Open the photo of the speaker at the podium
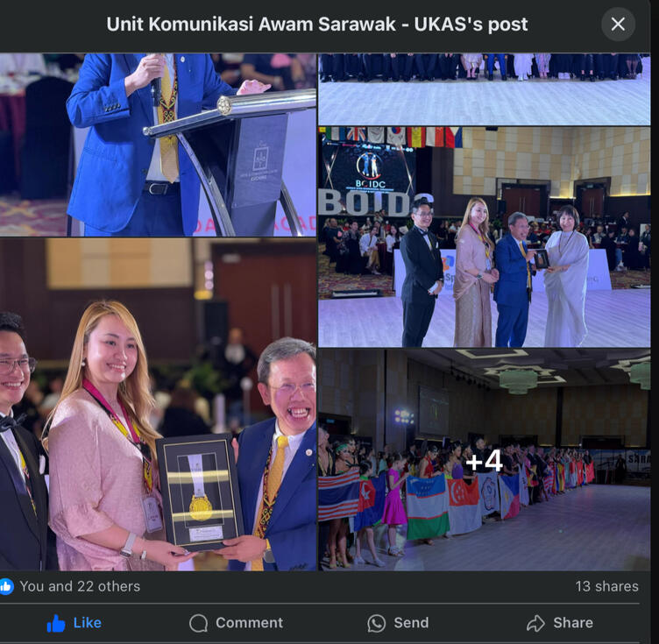Viewport: 659px width, 644px height. tap(158, 145)
